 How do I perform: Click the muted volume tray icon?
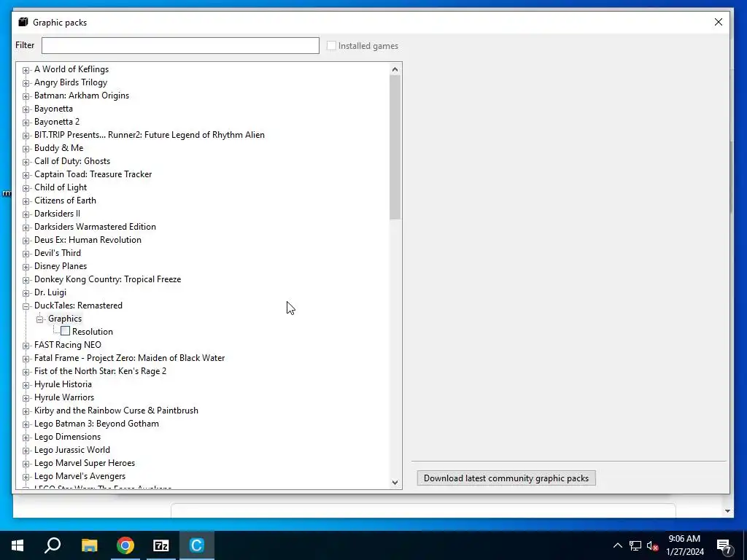coord(653,545)
